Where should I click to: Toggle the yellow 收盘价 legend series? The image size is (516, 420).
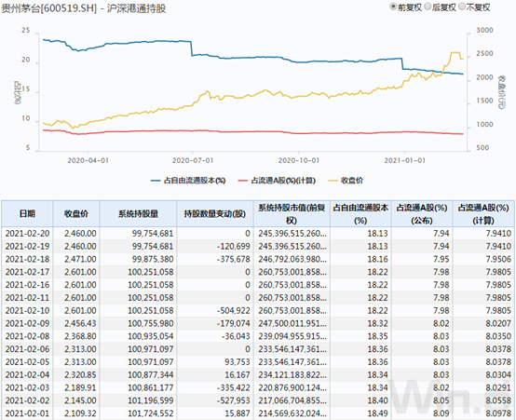point(346,181)
